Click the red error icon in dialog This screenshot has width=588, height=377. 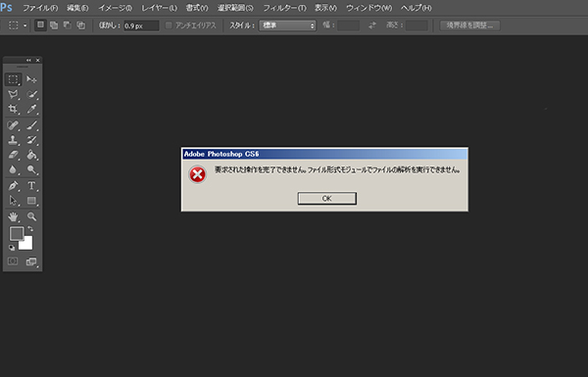click(197, 174)
